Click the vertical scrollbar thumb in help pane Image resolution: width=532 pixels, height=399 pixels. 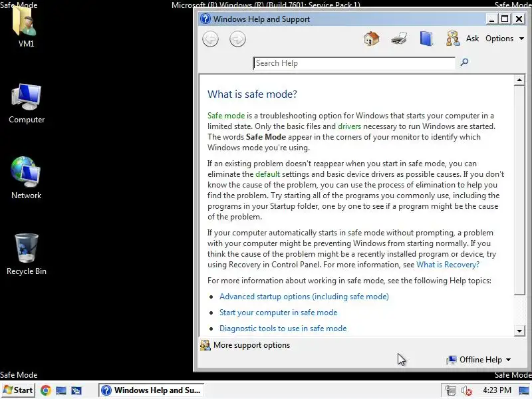point(519,190)
